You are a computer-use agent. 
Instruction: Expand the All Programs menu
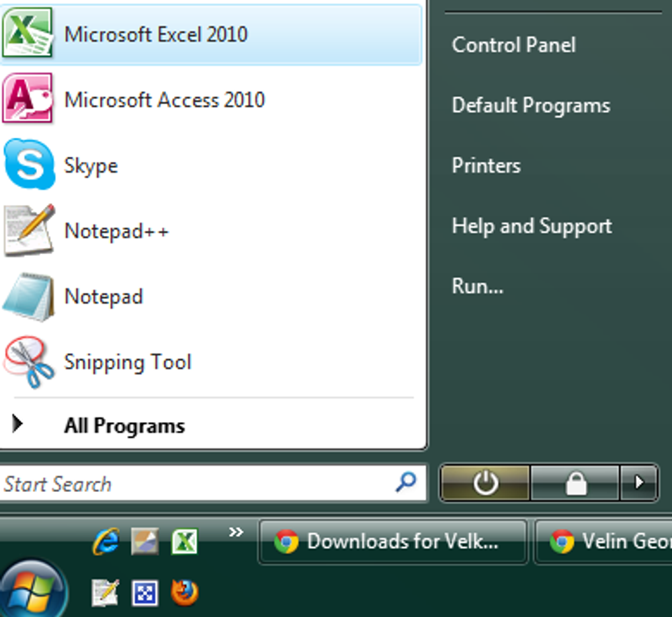[x=124, y=425]
